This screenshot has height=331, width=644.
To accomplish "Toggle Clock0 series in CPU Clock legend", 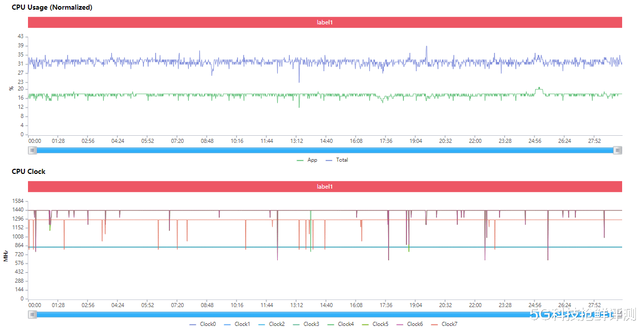I will click(x=202, y=324).
